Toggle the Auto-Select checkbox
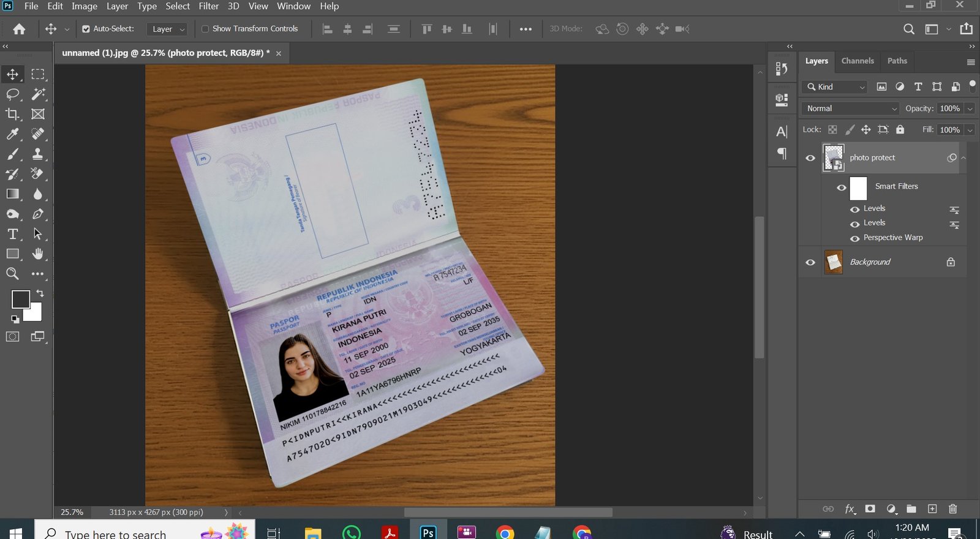 click(x=86, y=29)
